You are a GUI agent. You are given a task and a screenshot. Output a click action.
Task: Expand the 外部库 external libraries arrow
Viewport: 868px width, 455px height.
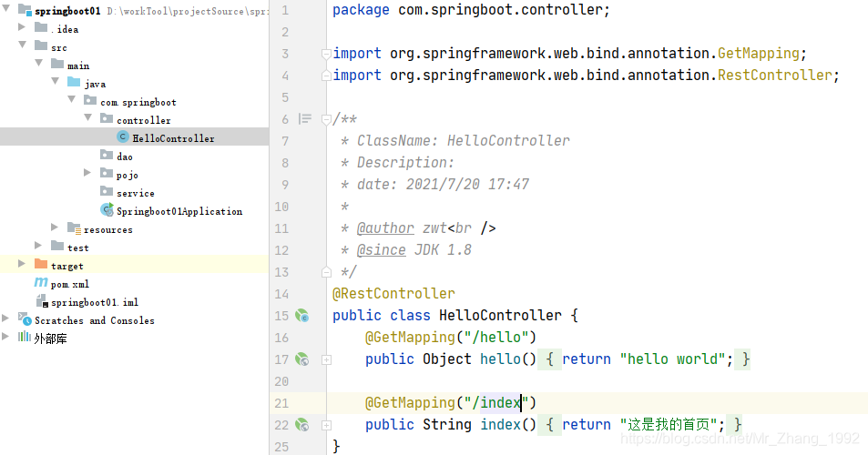5,336
